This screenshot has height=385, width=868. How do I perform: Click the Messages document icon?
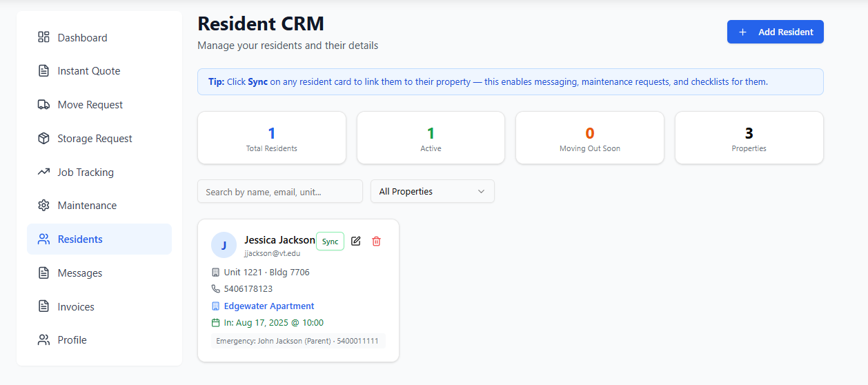click(x=43, y=273)
